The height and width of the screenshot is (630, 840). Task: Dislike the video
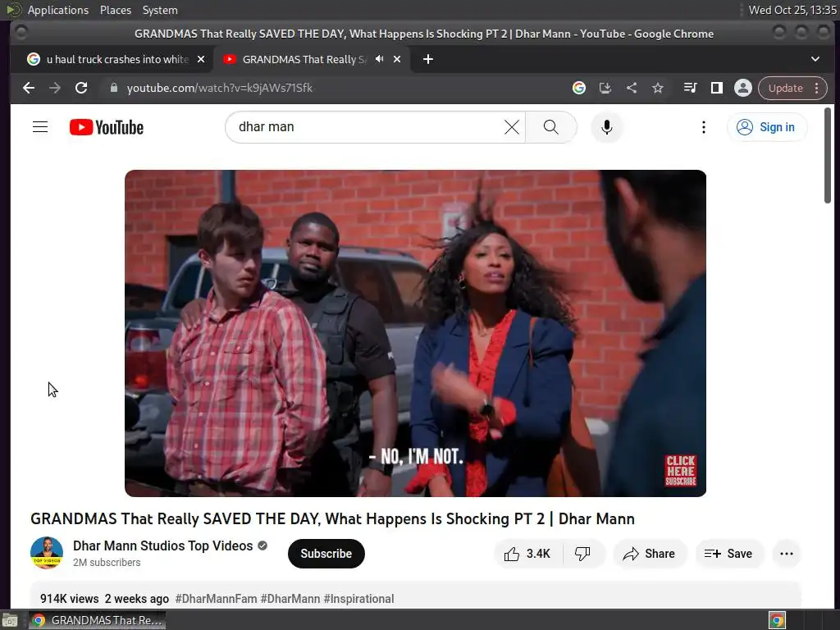pos(583,554)
